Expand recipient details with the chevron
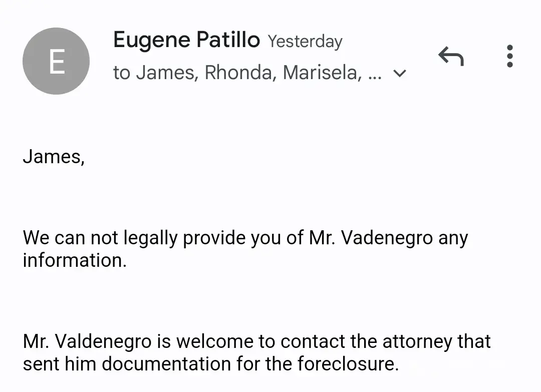Viewport: 541px width, 392px height. pyautogui.click(x=400, y=74)
